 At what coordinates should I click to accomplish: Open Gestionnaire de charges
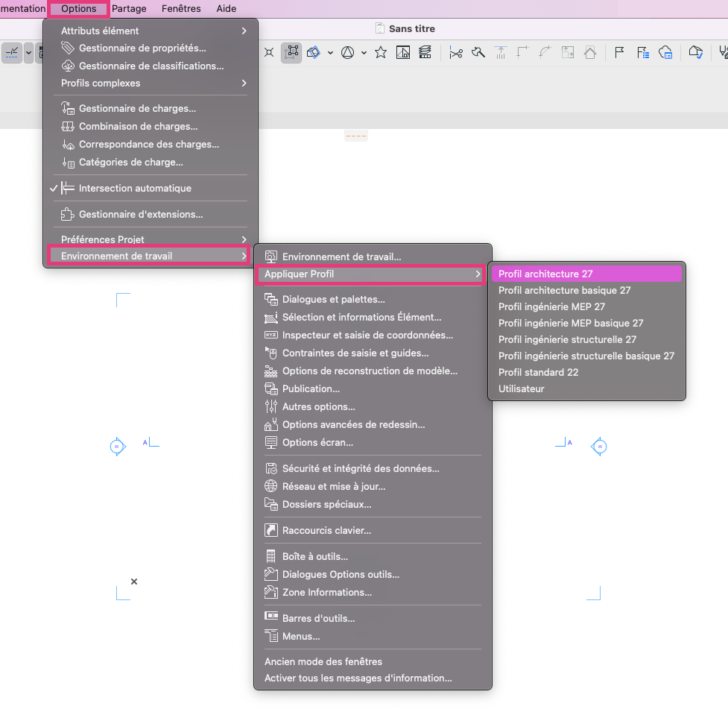click(x=151, y=109)
